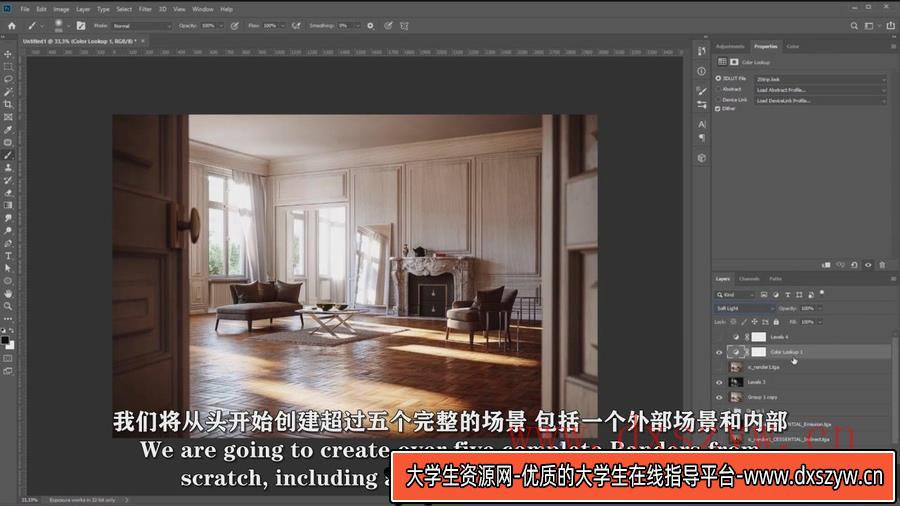The height and width of the screenshot is (506, 900).
Task: Select the Brush tool in toolbox
Action: [x=8, y=155]
